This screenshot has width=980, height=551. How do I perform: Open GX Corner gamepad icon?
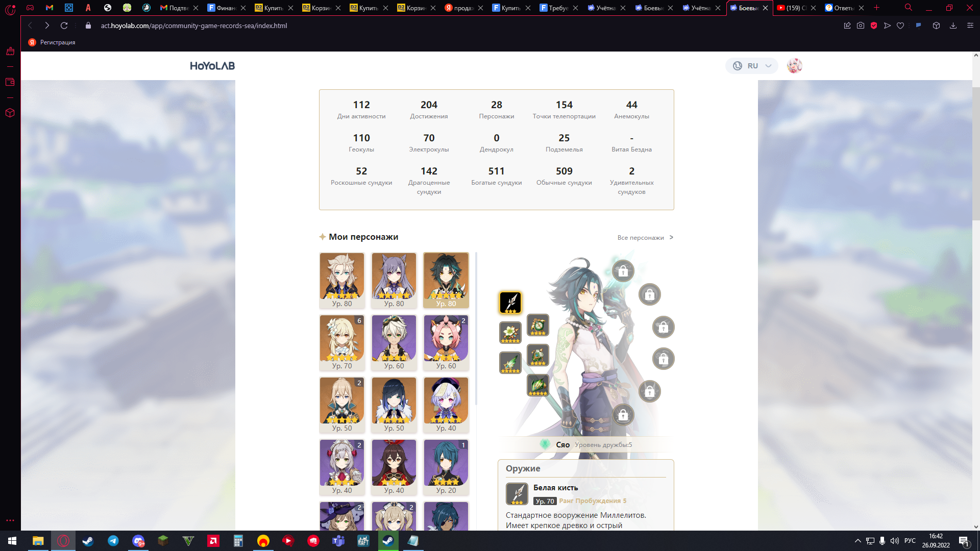point(30,8)
